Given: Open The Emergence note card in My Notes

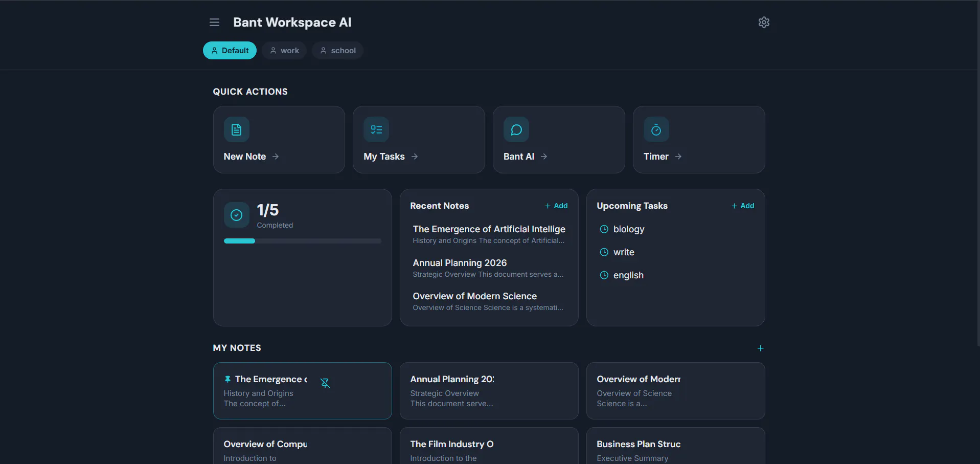Looking at the screenshot, I should [303, 391].
